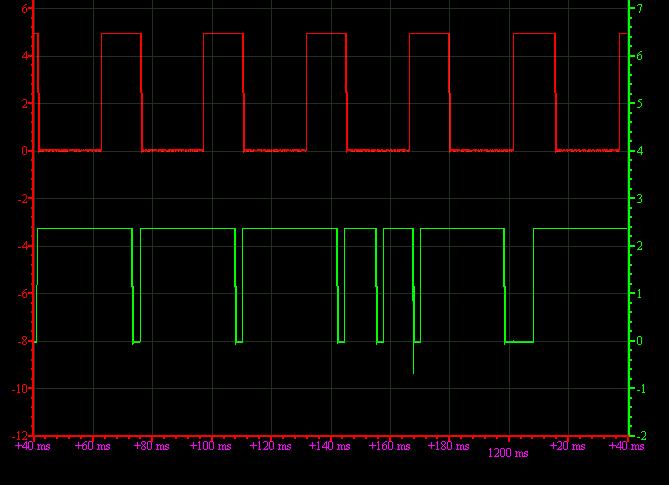669x485 pixels.
Task: Click the +180 ms time axis label
Action: tap(448, 446)
